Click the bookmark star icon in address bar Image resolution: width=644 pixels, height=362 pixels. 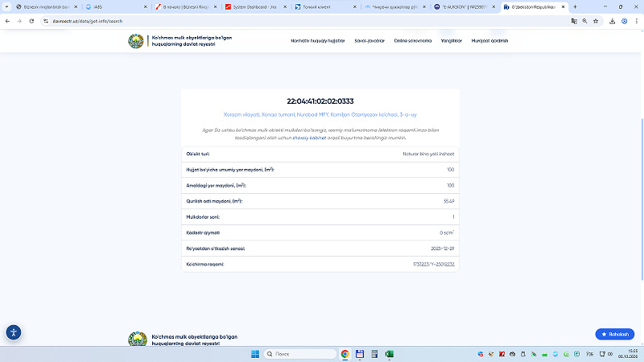[x=596, y=21]
